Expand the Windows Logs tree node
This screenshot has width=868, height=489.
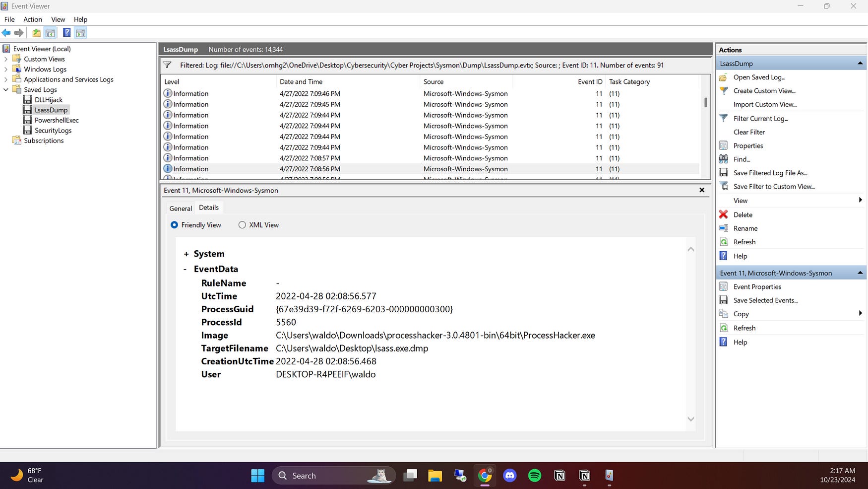(6, 70)
